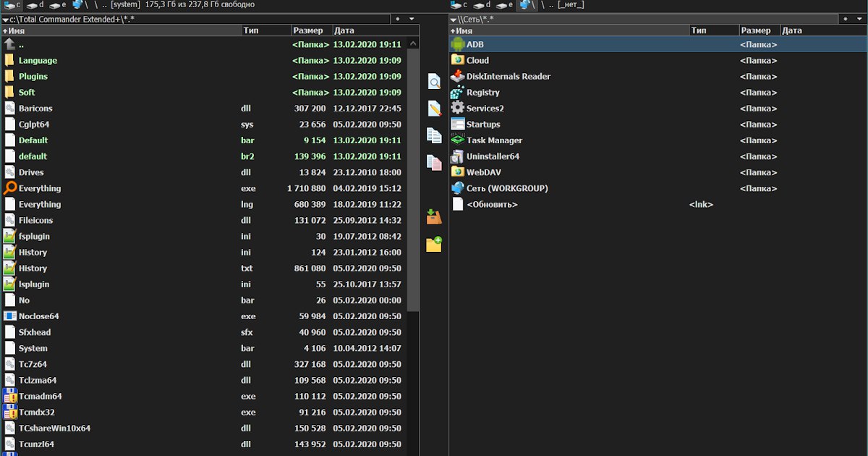Sort right panel by Размер column
868x456 pixels.
click(x=759, y=30)
